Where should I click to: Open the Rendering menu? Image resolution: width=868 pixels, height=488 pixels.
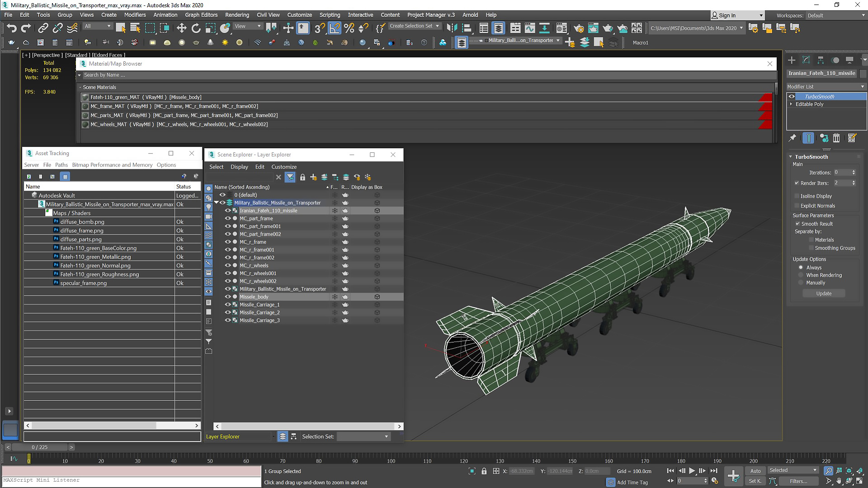237,15
